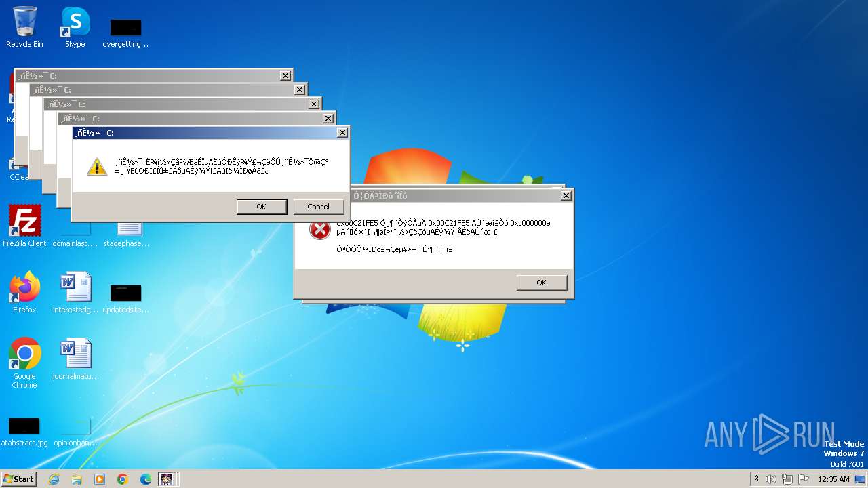Select the overgetting... desktop file
868x488 pixels.
pos(125,33)
